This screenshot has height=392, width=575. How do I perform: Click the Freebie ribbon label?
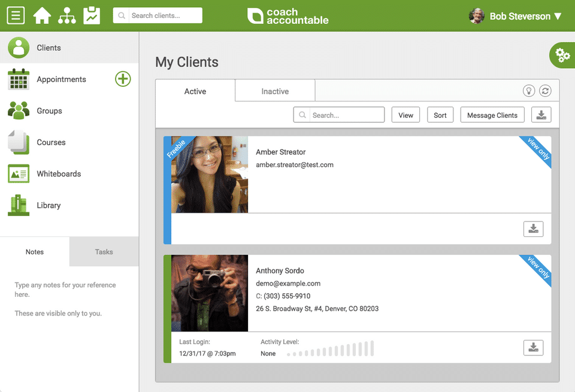(176, 149)
